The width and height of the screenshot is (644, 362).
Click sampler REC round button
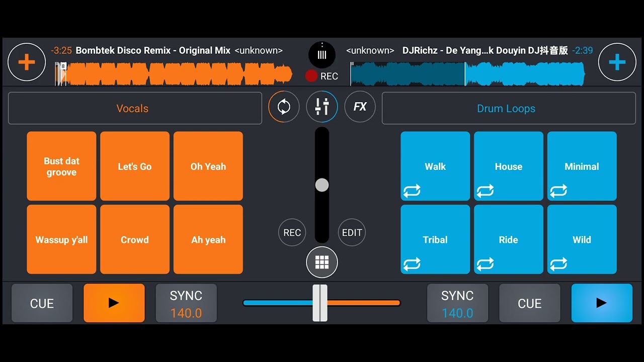(292, 232)
